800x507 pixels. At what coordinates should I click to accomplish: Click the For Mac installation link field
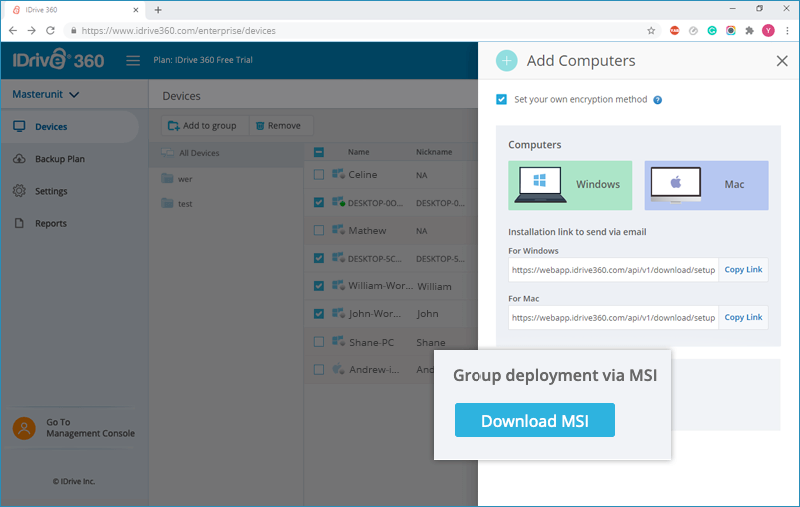tap(613, 318)
